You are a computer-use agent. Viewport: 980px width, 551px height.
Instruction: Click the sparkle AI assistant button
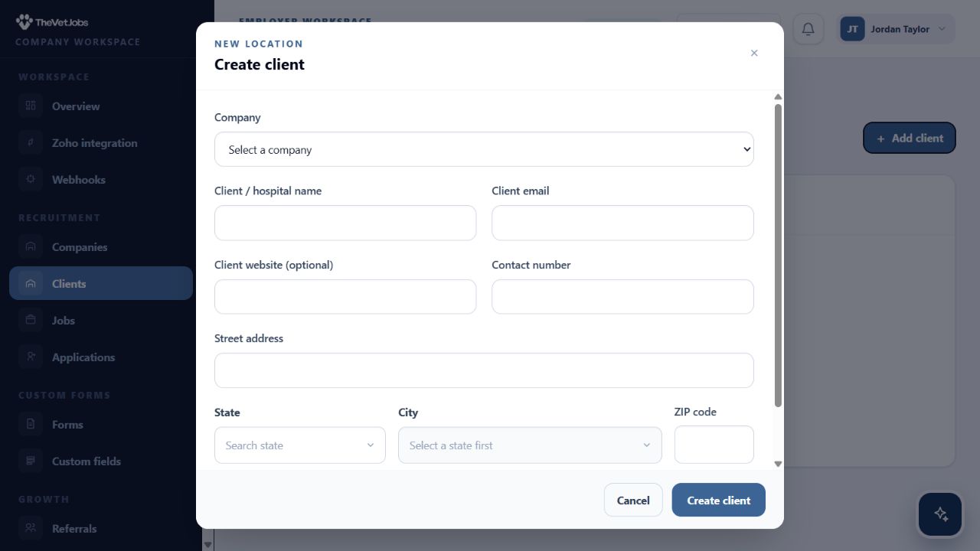coord(940,514)
